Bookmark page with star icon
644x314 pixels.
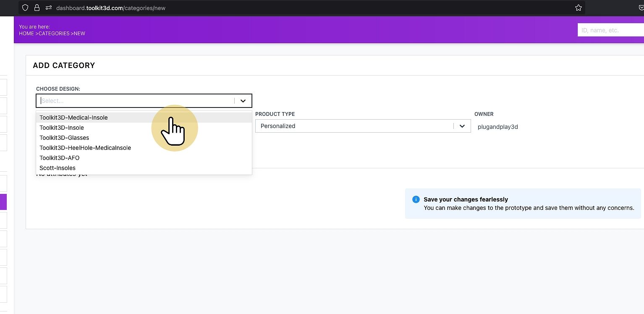[x=578, y=8]
